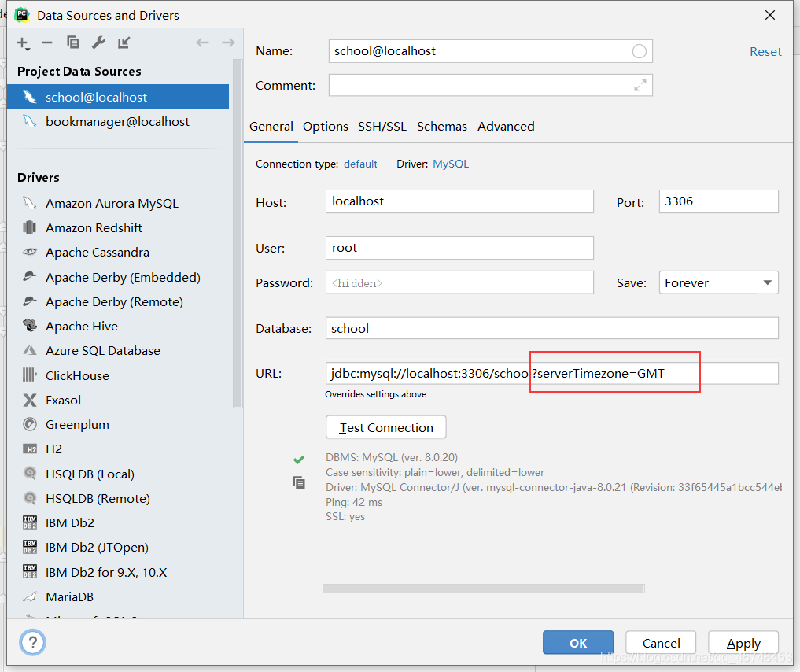Select the MariaDB driver
800x672 pixels.
coord(69,596)
